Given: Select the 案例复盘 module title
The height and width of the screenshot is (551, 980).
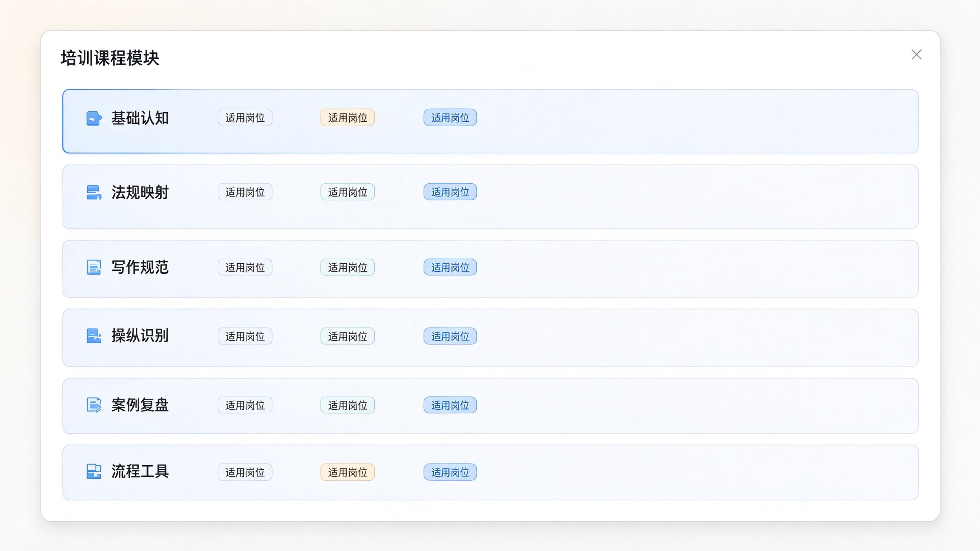Looking at the screenshot, I should (140, 405).
